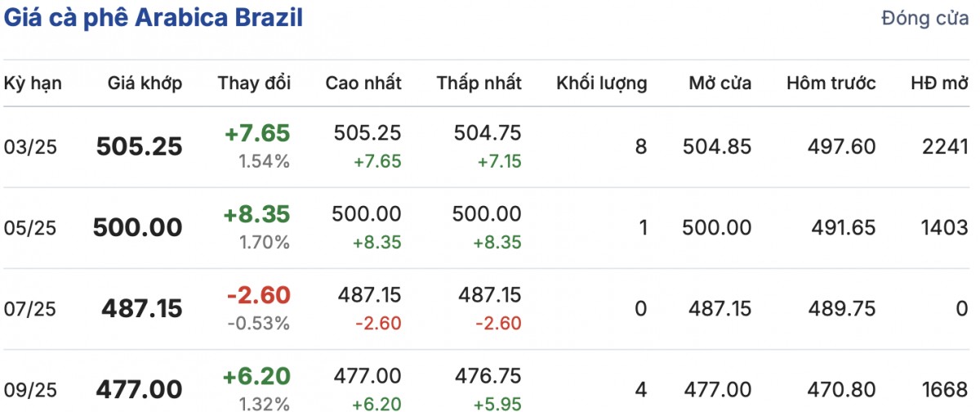Image resolution: width=980 pixels, height=412 pixels.
Task: Select the 03/25 contract row label
Action: point(30,147)
